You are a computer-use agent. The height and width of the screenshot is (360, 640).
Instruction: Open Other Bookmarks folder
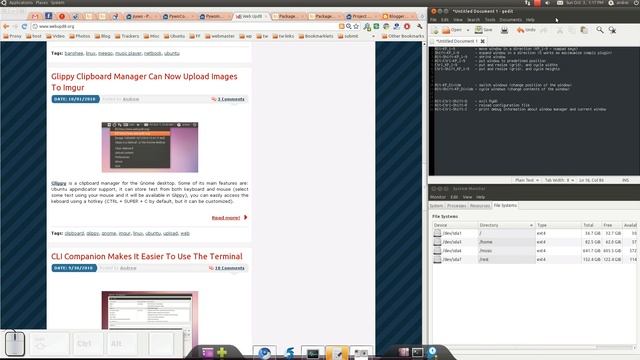(x=403, y=36)
